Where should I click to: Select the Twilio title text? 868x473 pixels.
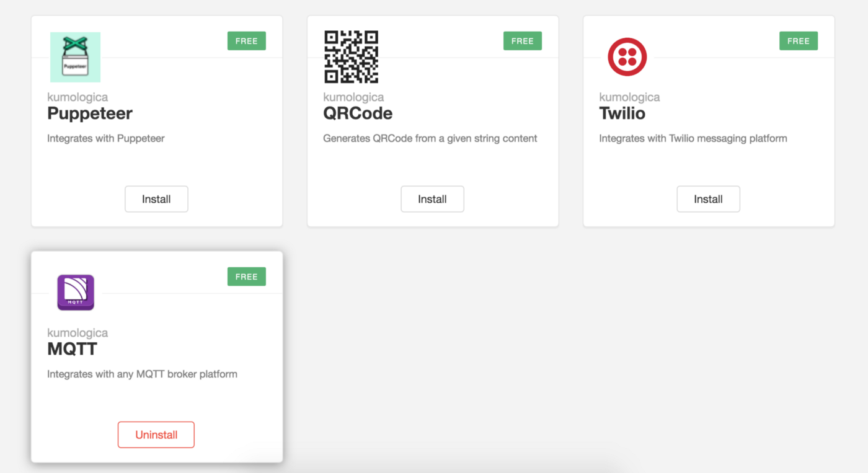[622, 113]
